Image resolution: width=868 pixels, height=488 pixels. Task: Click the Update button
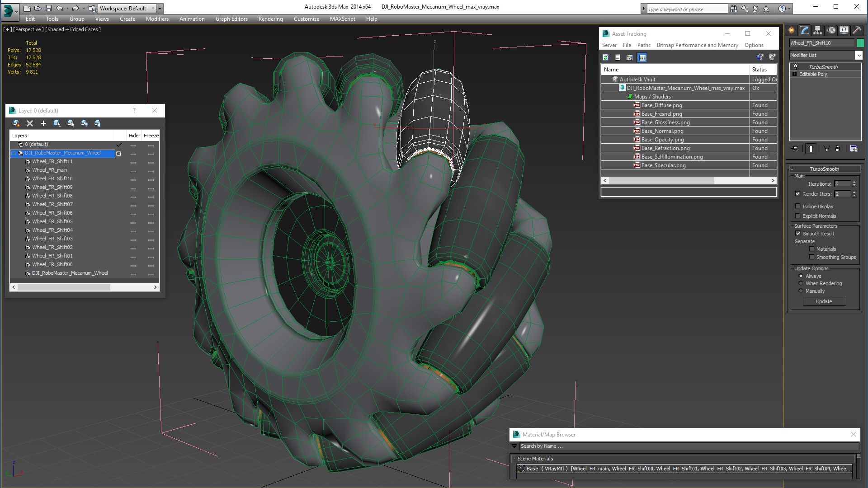point(824,301)
